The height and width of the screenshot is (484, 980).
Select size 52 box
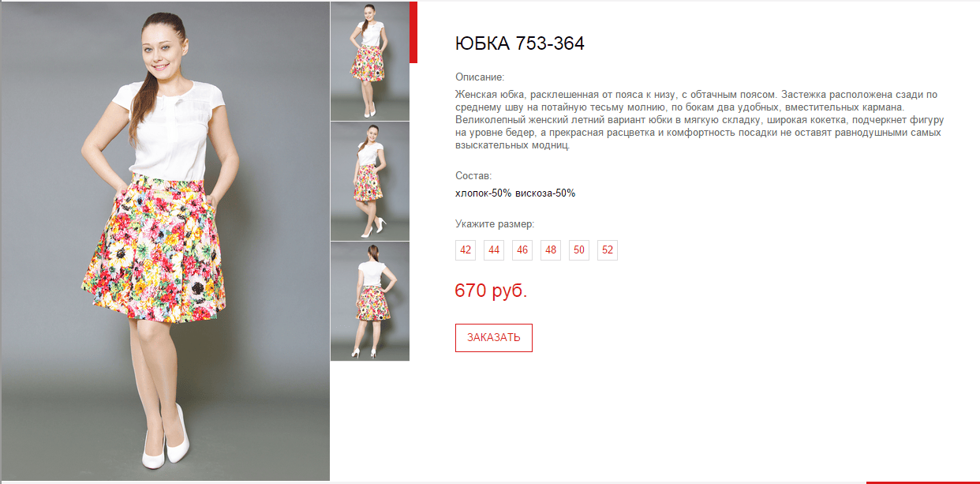coord(608,250)
